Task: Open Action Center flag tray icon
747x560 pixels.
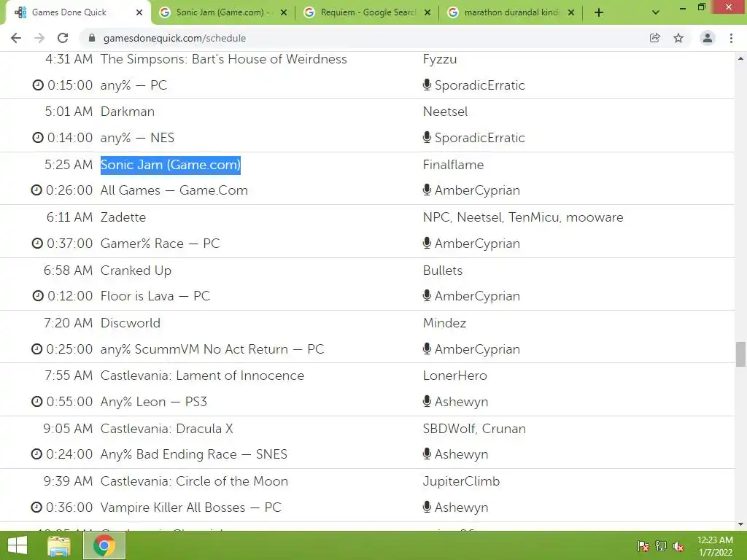Action: coord(643,545)
